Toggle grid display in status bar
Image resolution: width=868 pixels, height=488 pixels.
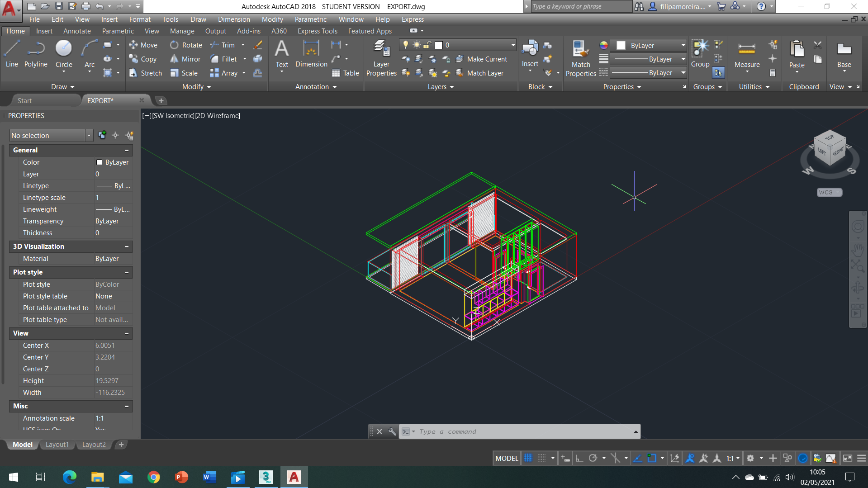528,458
